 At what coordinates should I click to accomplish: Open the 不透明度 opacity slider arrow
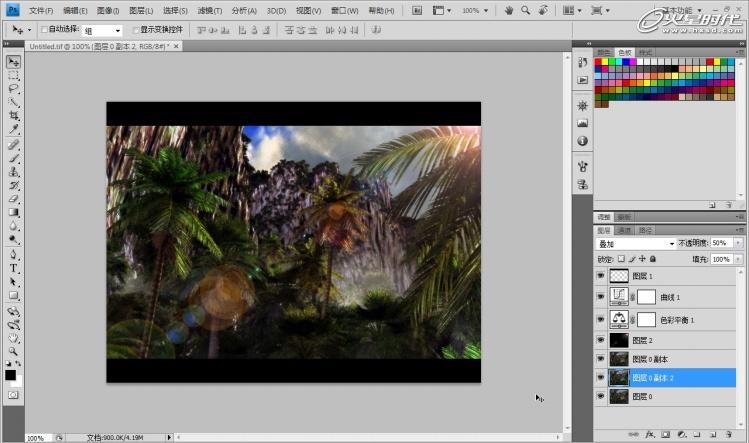[738, 243]
